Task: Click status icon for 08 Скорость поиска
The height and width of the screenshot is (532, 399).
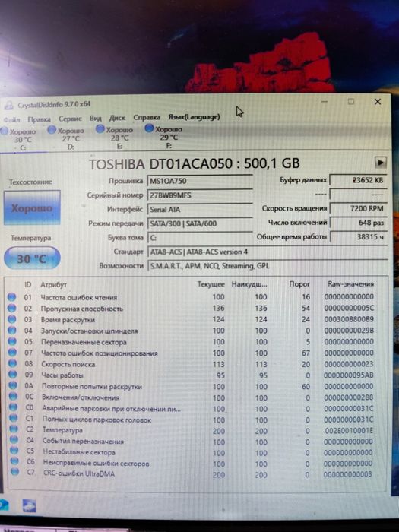Action: coord(13,364)
